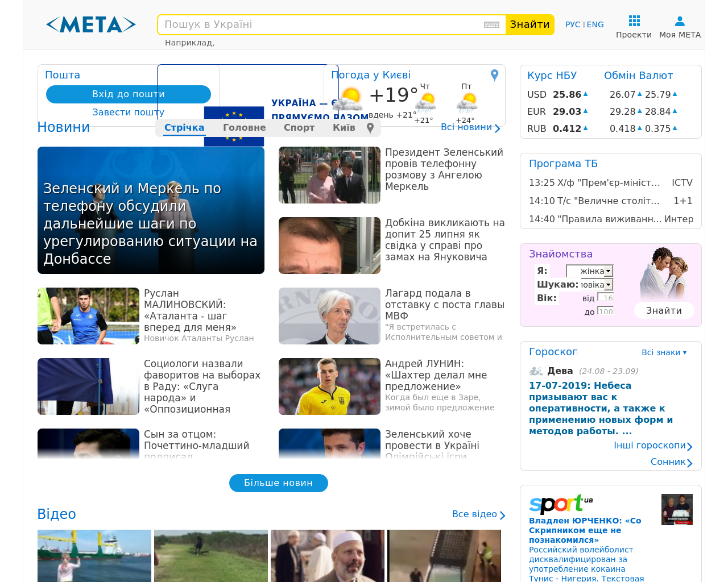Image resolution: width=728 pixels, height=582 pixels.
Task: Click the weather location pin icon
Action: click(494, 74)
